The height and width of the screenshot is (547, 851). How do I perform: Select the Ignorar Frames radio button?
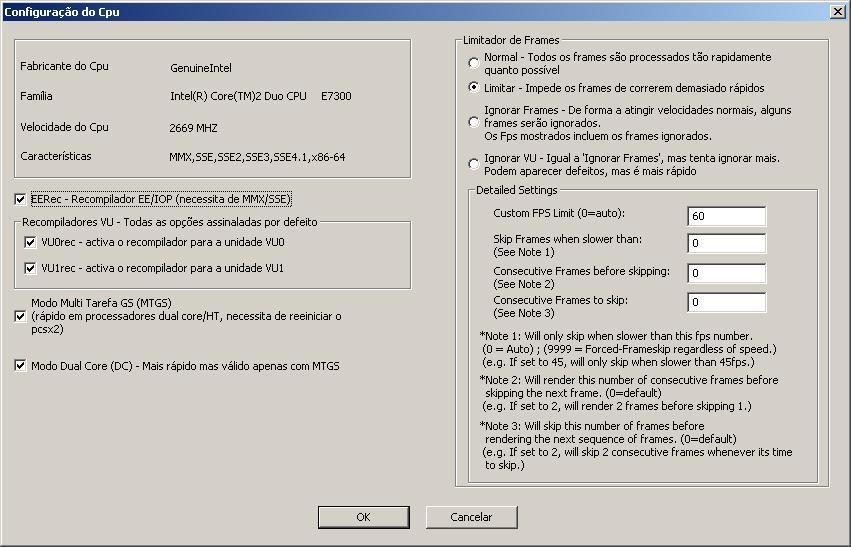474,122
